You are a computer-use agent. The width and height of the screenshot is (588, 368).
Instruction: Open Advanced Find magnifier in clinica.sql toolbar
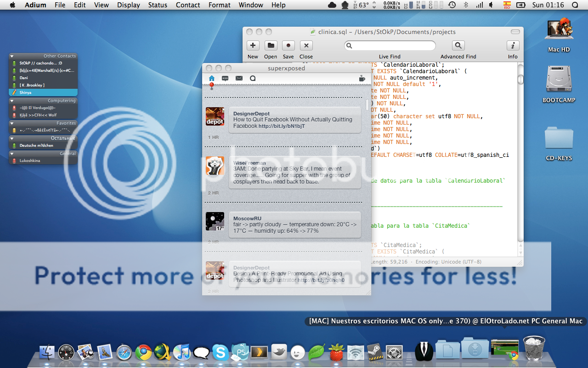tap(458, 46)
